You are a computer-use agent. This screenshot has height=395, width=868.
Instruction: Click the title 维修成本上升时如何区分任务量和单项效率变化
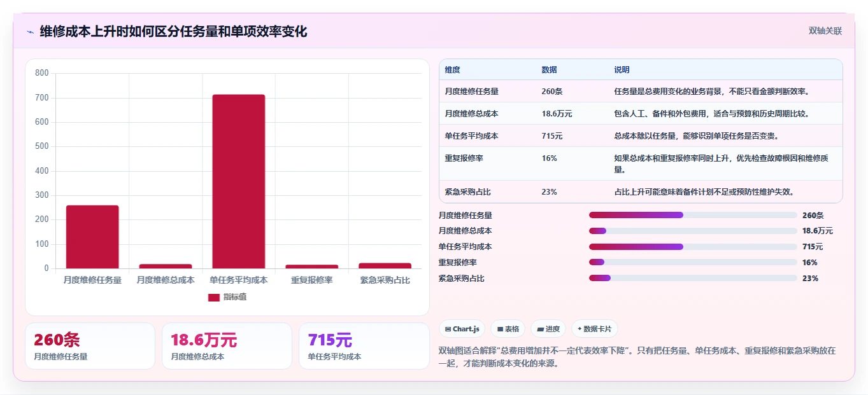173,32
